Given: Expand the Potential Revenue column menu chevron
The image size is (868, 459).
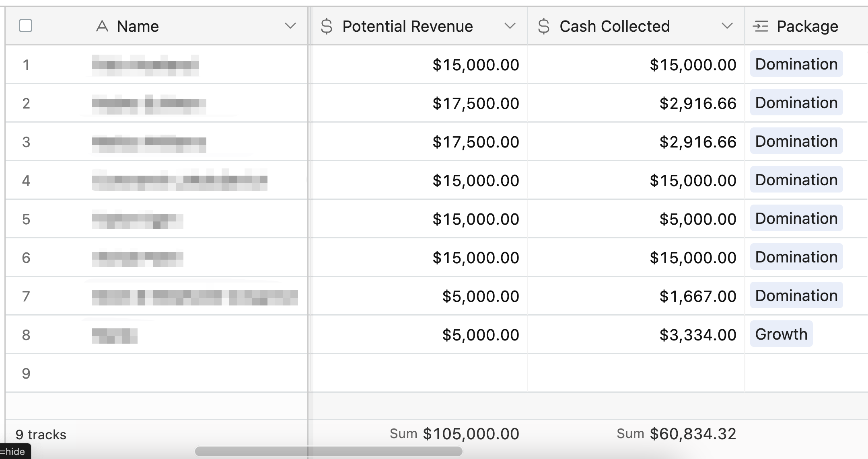Looking at the screenshot, I should [510, 27].
